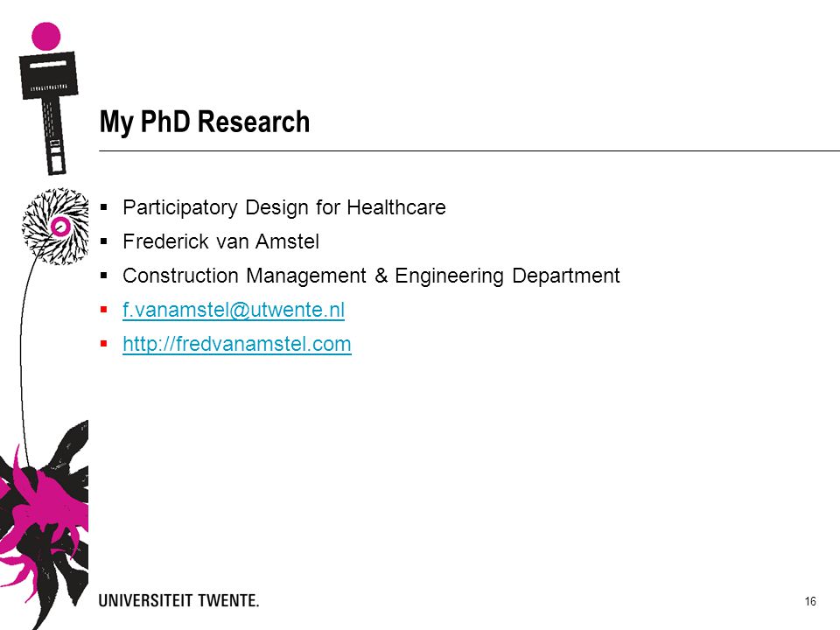Click the horizontal line under the title
Image resolution: width=840 pixels, height=630 pixels.
point(469,151)
